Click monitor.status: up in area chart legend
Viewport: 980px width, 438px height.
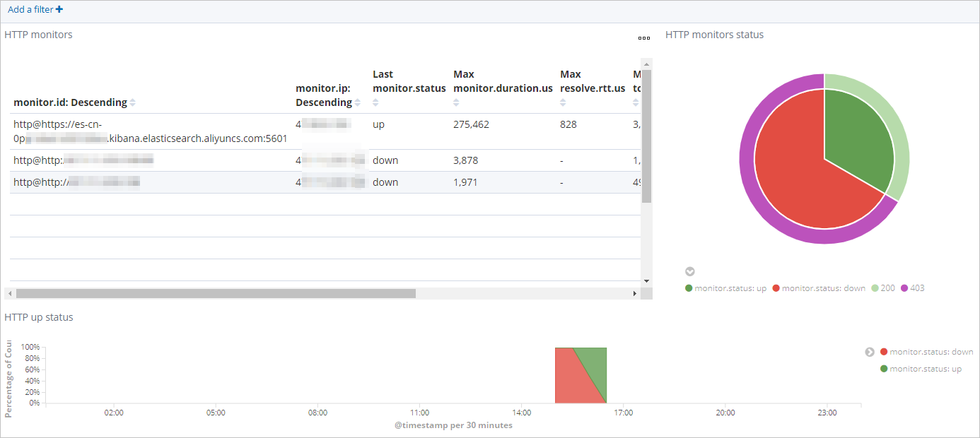tap(921, 369)
